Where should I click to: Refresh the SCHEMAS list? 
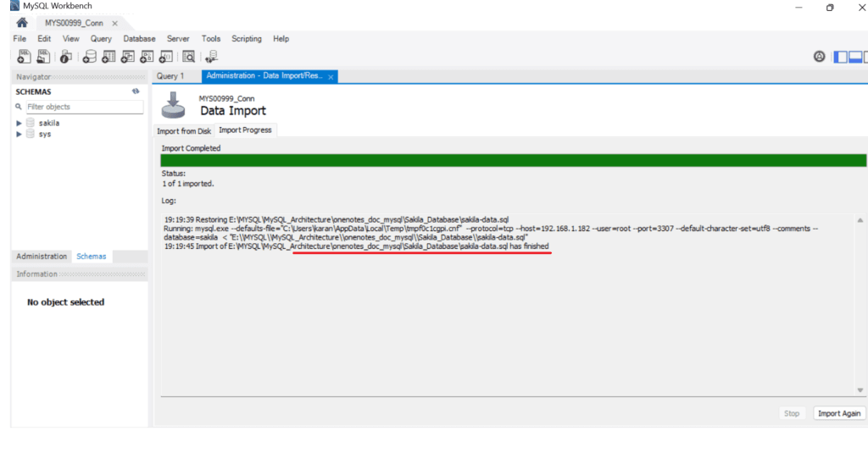point(136,91)
